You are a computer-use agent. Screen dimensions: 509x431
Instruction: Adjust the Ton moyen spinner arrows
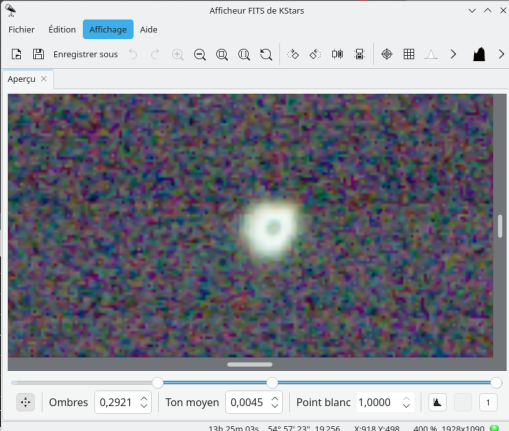275,402
